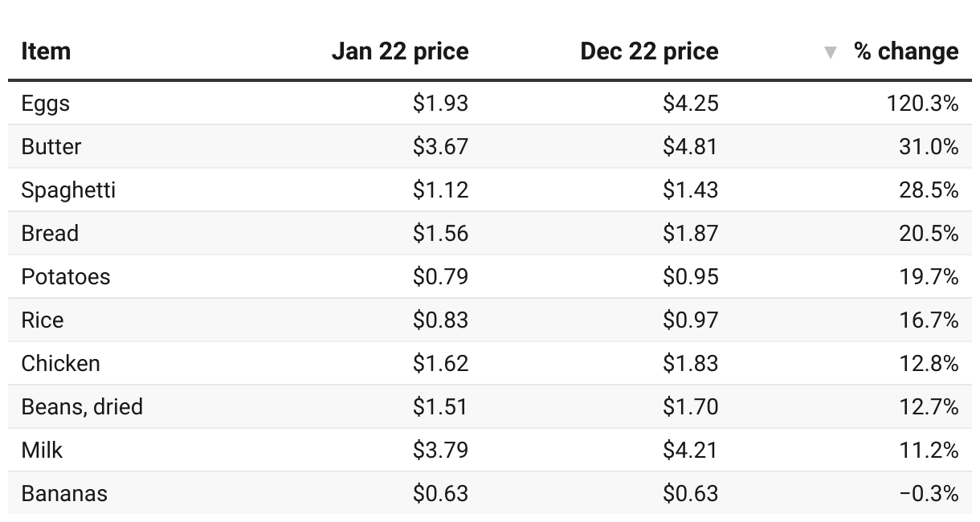The width and height of the screenshot is (980, 522).
Task: Select the Potatoes item cell
Action: 66,277
